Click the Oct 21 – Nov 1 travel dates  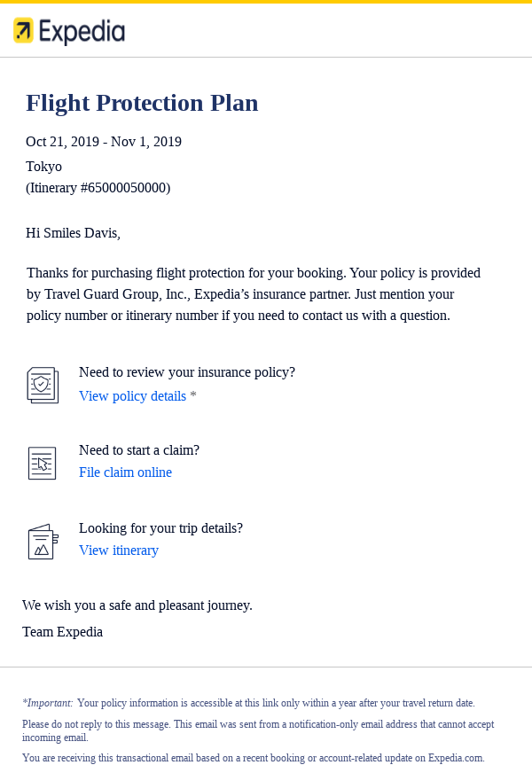[104, 142]
